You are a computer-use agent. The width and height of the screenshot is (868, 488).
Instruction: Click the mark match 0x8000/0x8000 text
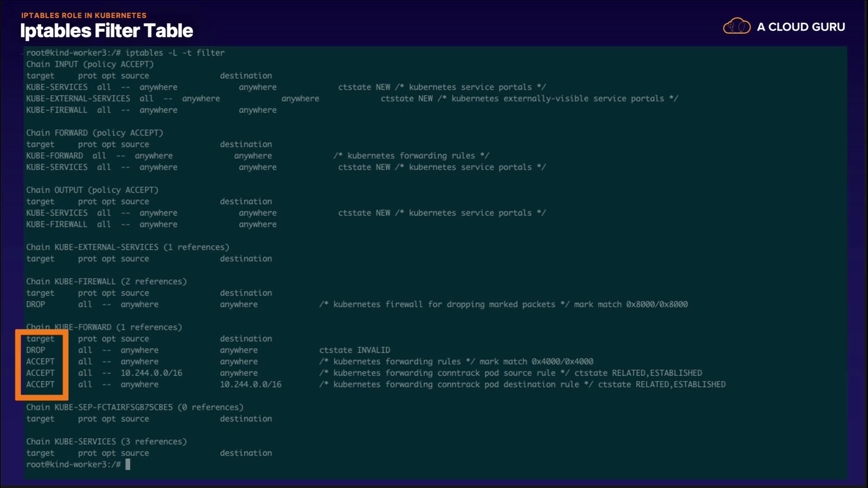click(x=631, y=304)
